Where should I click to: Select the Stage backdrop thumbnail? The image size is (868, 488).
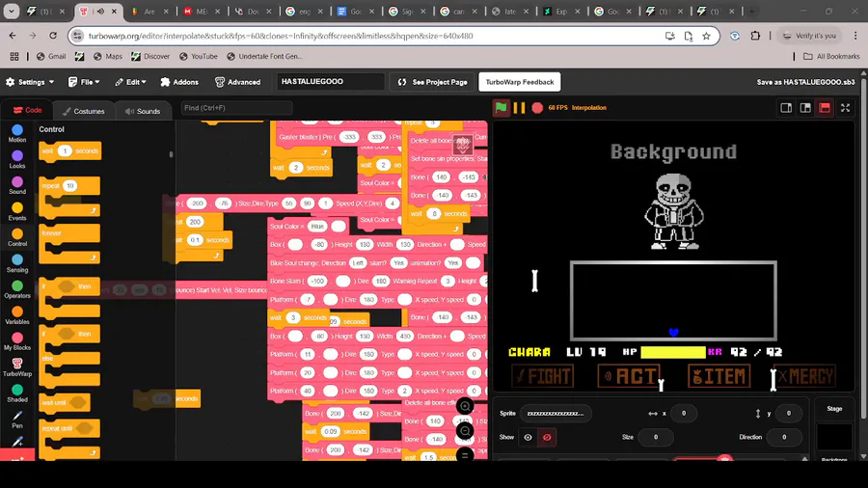(834, 437)
